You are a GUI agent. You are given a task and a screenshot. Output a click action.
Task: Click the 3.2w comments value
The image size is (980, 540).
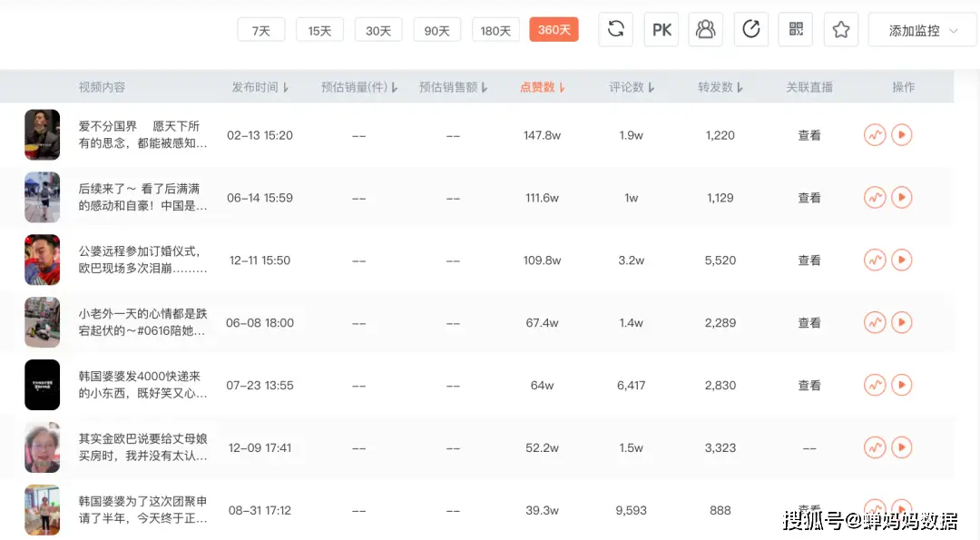[x=632, y=260]
